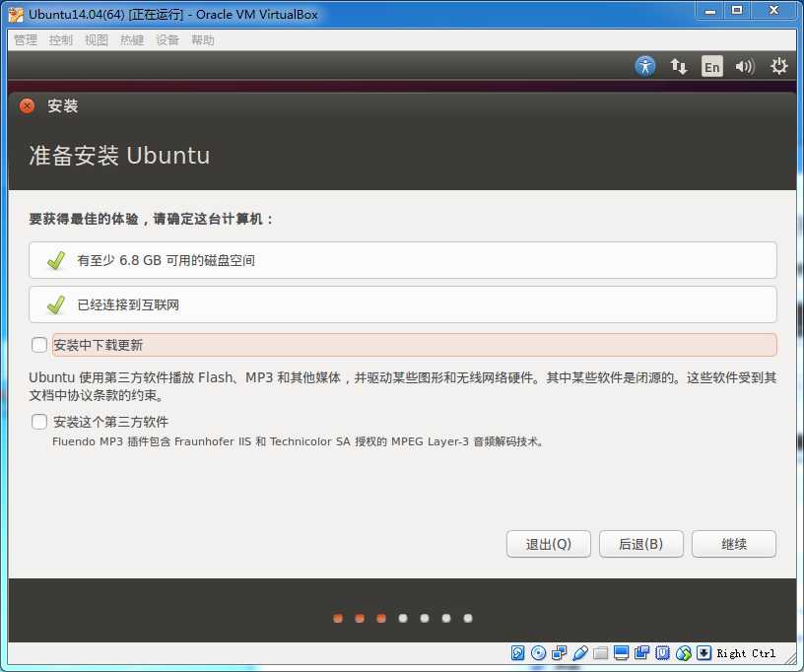Image resolution: width=804 pixels, height=672 pixels.
Task: Minimize the VirtualBox window
Action: point(710,11)
